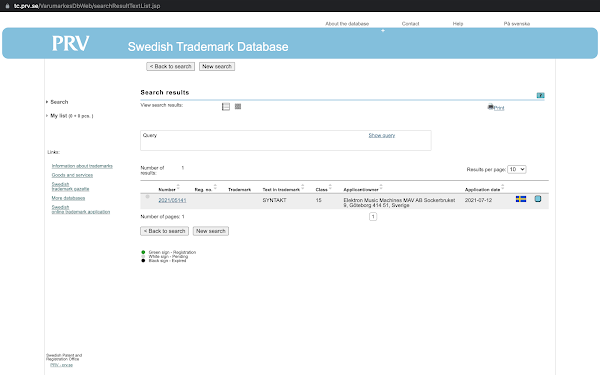600x375 pixels.
Task: Sort by Text in trademark column
Action: click(303, 187)
